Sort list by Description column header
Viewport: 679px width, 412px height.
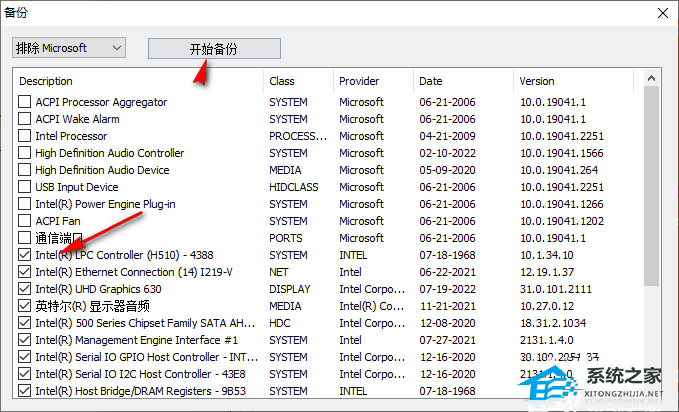[x=139, y=81]
